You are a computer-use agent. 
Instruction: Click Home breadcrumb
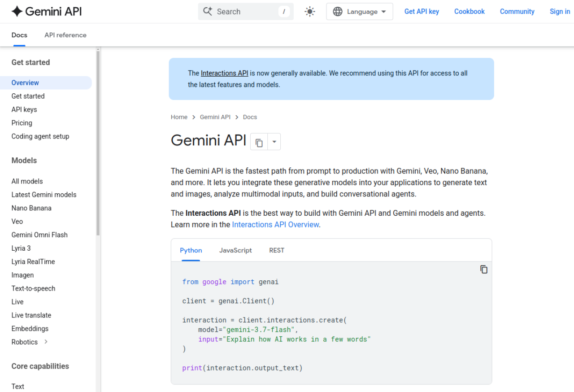pyautogui.click(x=179, y=117)
